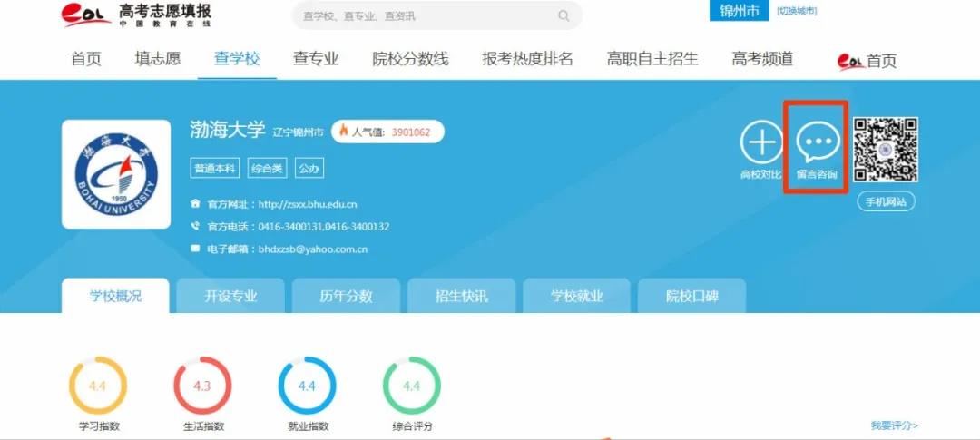Click the phone icon beside 官方电话
The image size is (980, 440).
195,226
